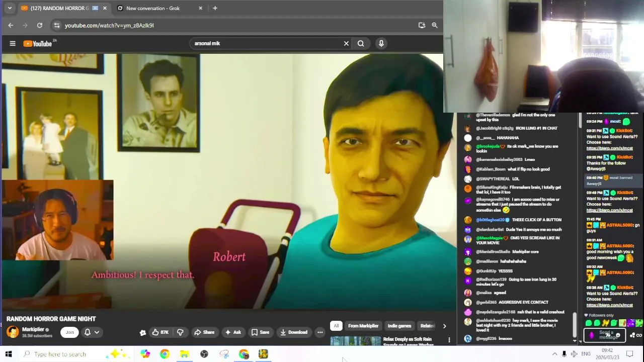The height and width of the screenshot is (362, 644).
Task: Open options for the Relax Deeply video
Action: 449,340
